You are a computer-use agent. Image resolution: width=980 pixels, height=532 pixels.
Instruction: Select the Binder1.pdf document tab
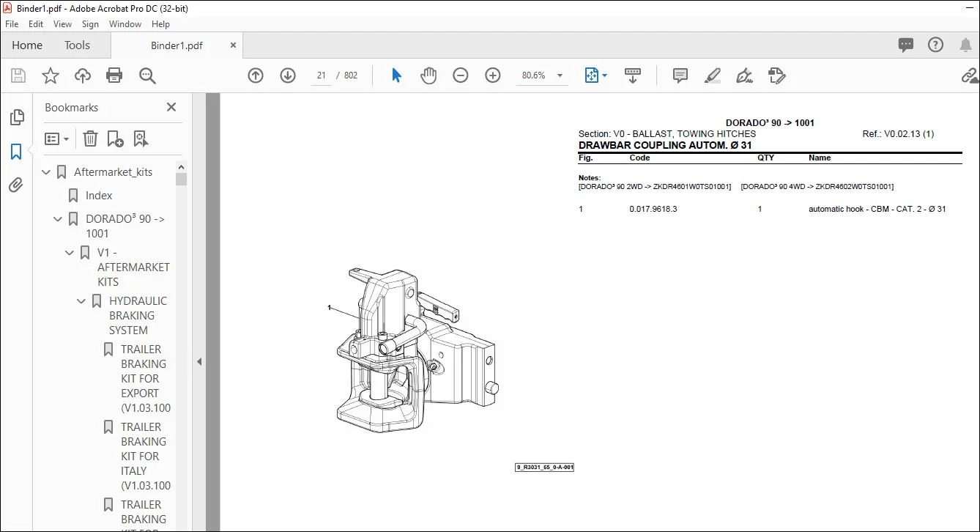tap(177, 45)
